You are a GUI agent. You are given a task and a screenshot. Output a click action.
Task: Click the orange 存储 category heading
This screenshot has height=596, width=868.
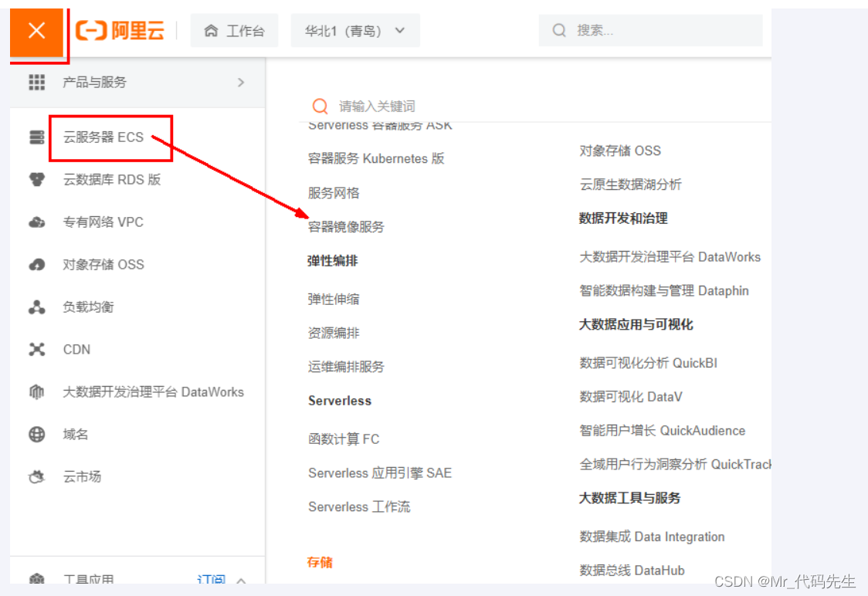click(x=320, y=562)
